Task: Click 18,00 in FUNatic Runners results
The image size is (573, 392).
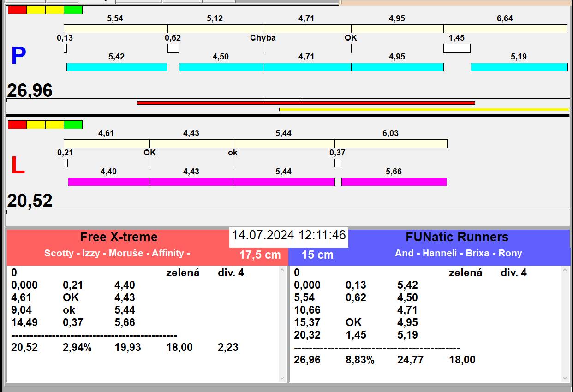Action: (462, 360)
